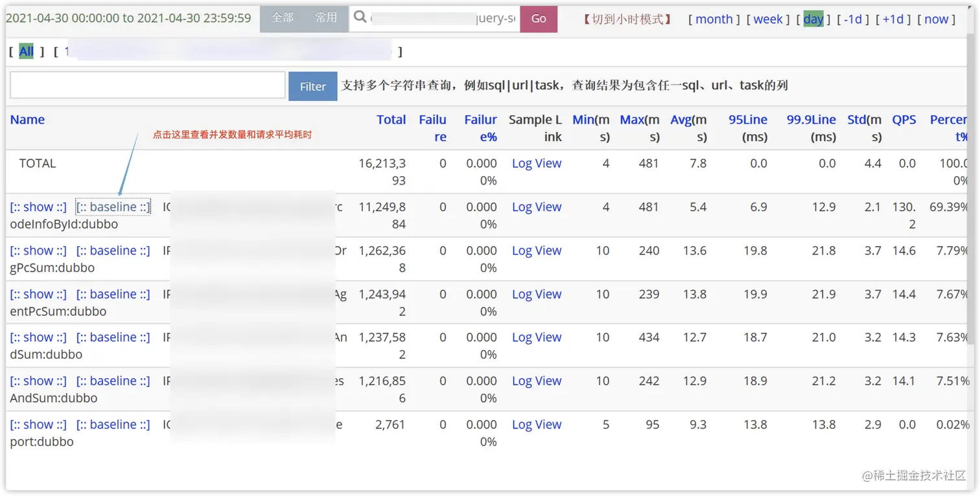
Task: Sort by Min(ms) column header
Action: pyautogui.click(x=591, y=128)
